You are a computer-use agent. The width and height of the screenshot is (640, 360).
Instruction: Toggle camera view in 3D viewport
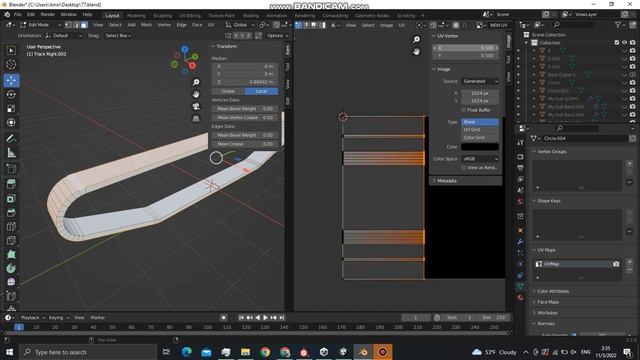coord(196,106)
